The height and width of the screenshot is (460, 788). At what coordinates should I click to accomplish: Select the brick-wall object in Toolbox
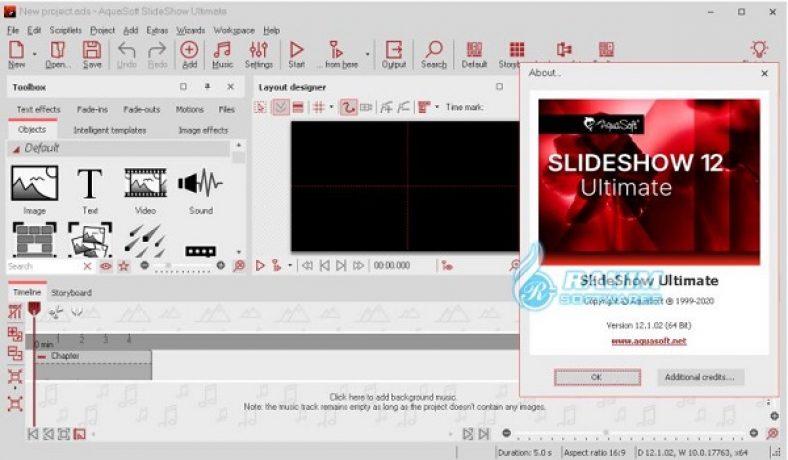[34, 240]
